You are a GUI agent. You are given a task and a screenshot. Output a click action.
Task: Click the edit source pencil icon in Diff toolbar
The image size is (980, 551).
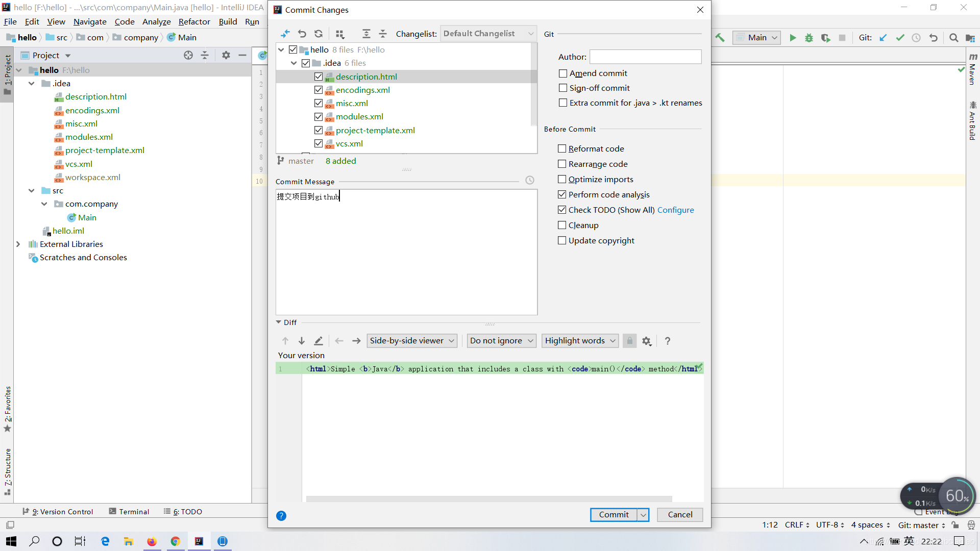318,341
